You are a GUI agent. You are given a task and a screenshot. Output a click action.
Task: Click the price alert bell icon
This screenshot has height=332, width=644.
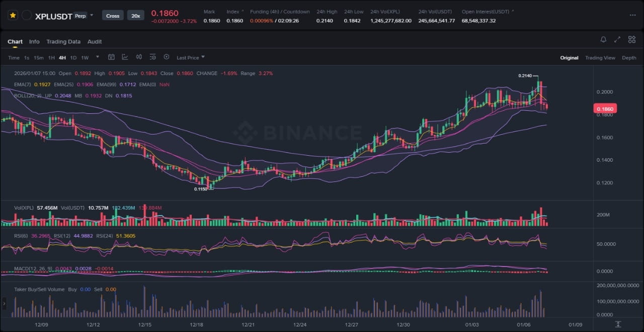point(603,39)
